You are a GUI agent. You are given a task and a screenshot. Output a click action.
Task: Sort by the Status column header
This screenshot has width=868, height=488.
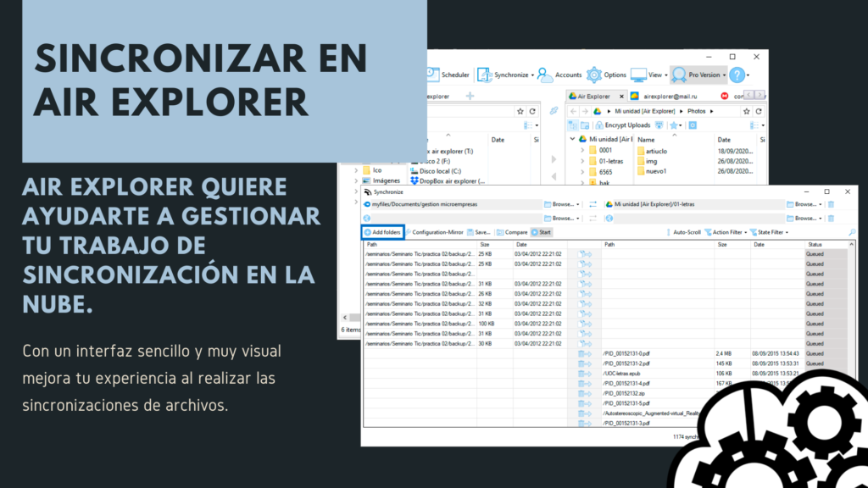tap(815, 245)
